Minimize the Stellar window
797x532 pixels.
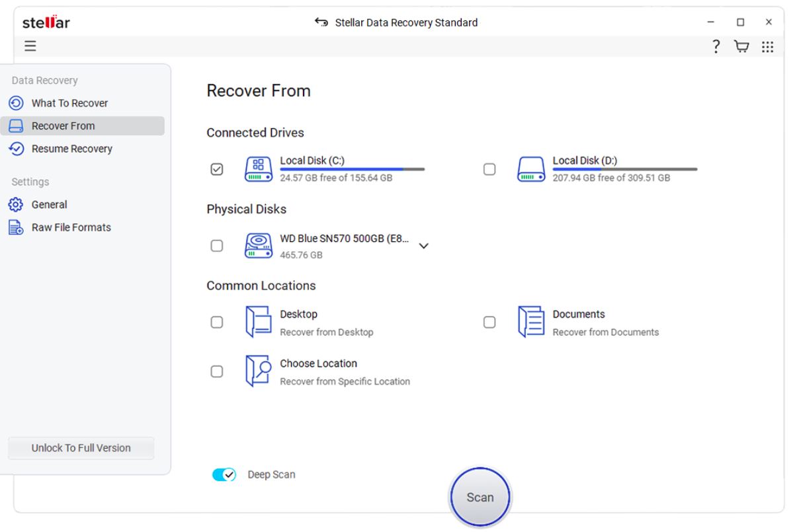[711, 22]
